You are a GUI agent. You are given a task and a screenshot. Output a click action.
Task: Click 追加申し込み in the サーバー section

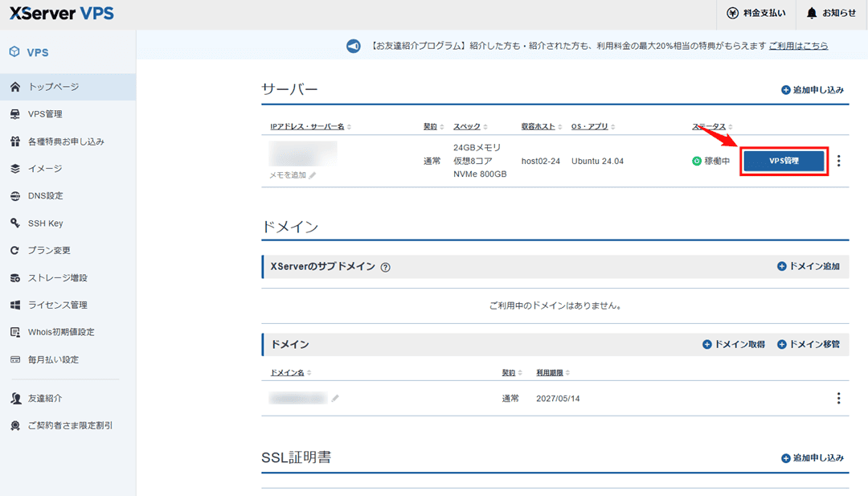tap(813, 90)
